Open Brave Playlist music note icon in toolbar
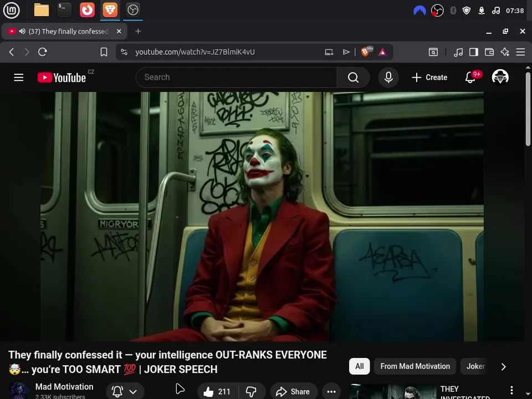Image resolution: width=532 pixels, height=399 pixels. point(458,52)
